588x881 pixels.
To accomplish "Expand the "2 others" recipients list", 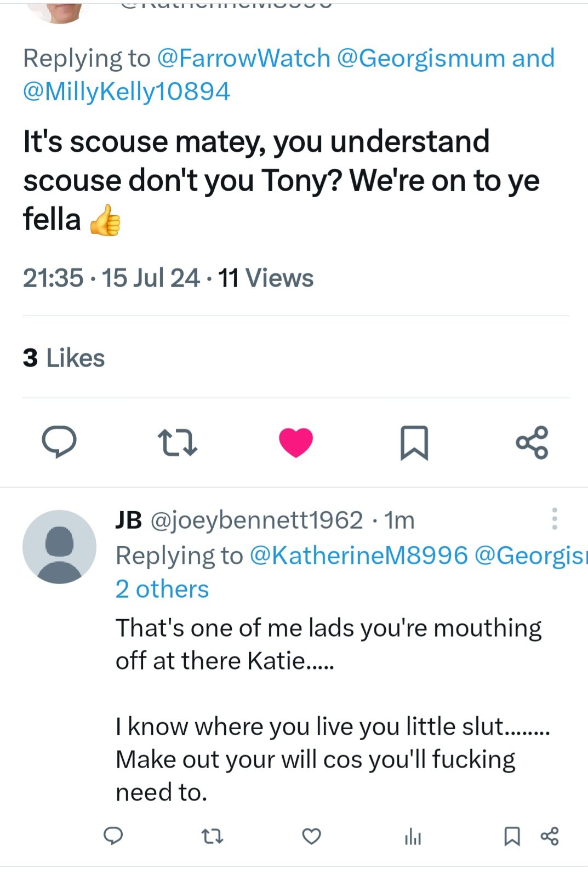I will (x=162, y=589).
